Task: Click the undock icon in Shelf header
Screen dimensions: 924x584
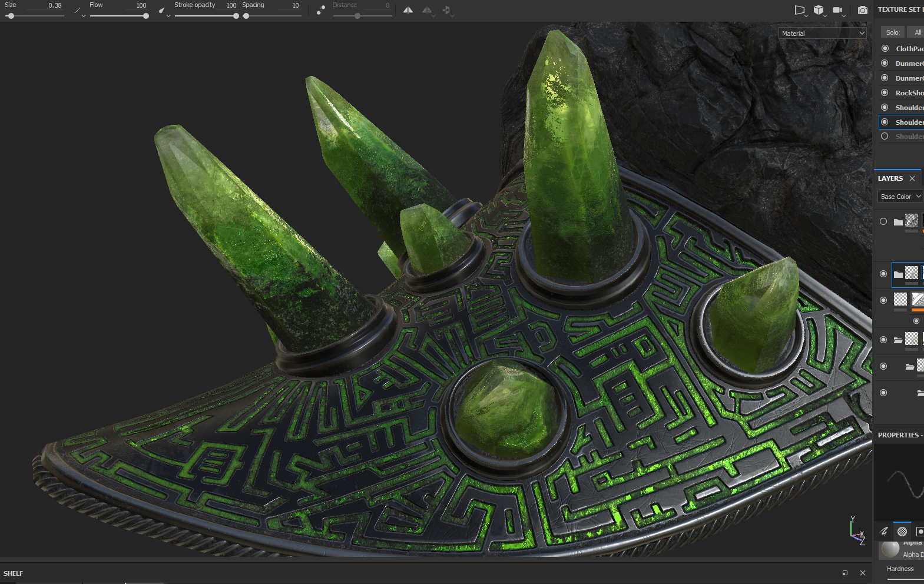Action: (845, 573)
